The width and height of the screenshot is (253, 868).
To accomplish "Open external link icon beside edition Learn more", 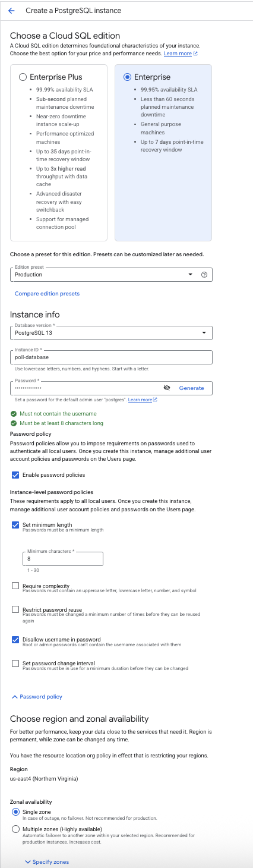I will pyautogui.click(x=195, y=54).
